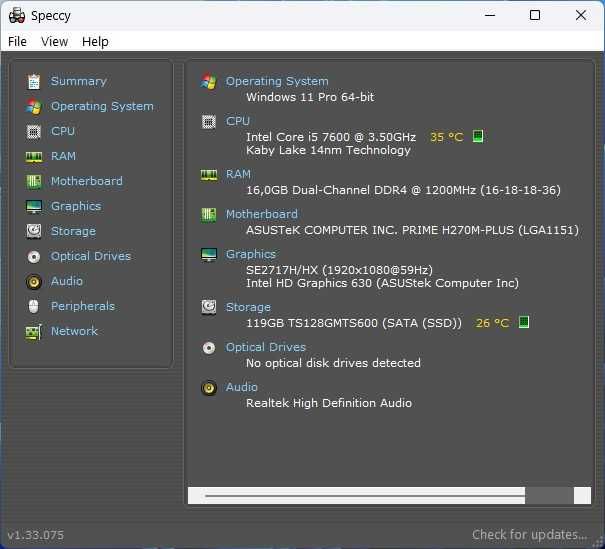
Task: Click the 16,0GB Dual-Channel DDR4 text
Action: (403, 190)
